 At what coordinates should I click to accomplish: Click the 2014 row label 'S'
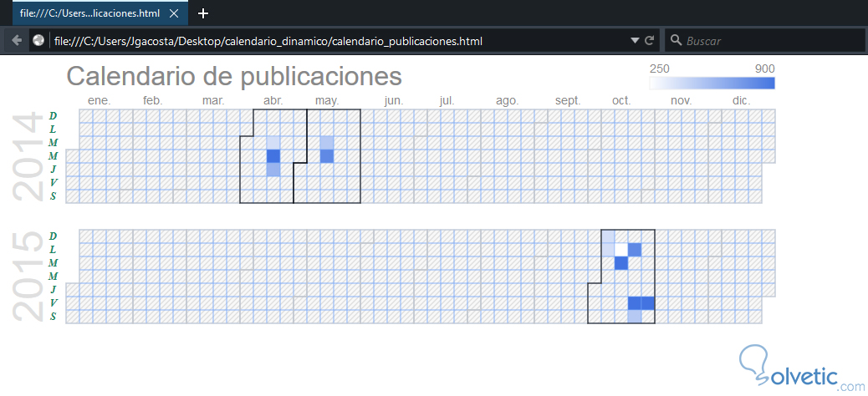[54, 195]
